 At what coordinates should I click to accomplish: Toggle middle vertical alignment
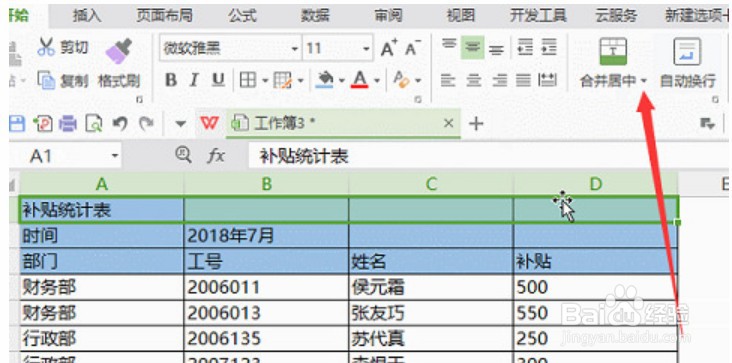472,47
